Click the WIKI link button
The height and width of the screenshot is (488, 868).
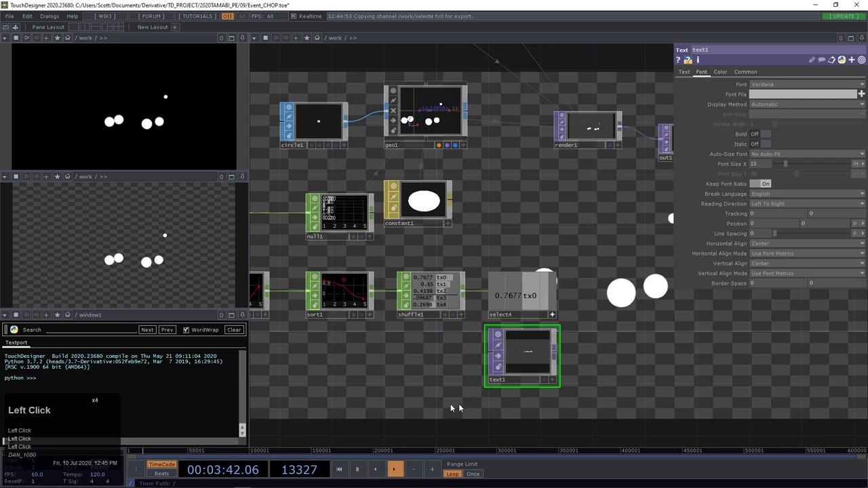104,16
